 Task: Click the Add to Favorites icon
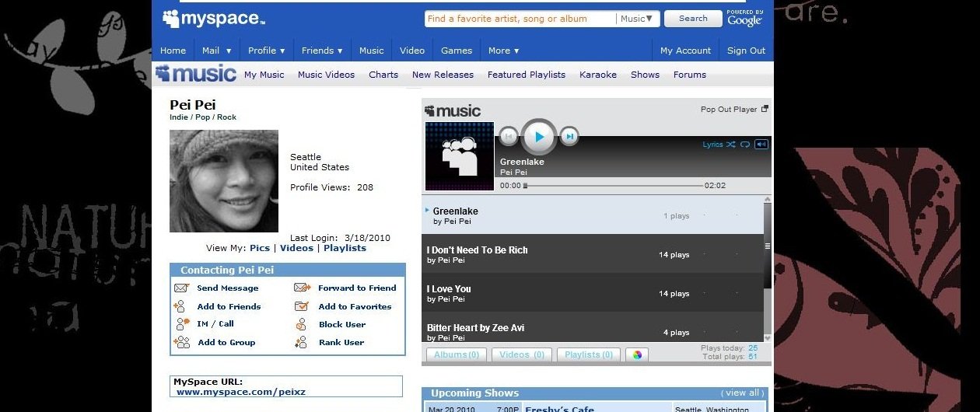(x=302, y=306)
